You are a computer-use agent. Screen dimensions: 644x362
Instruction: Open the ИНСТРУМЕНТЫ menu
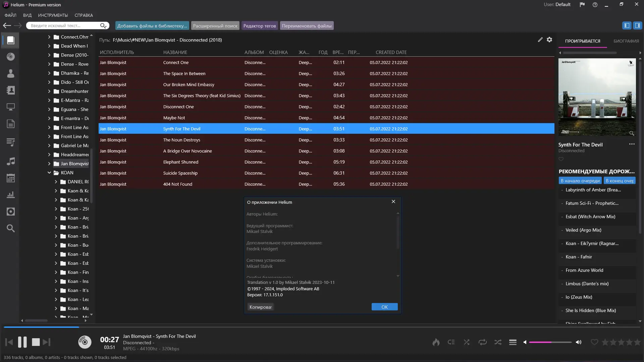pos(53,15)
